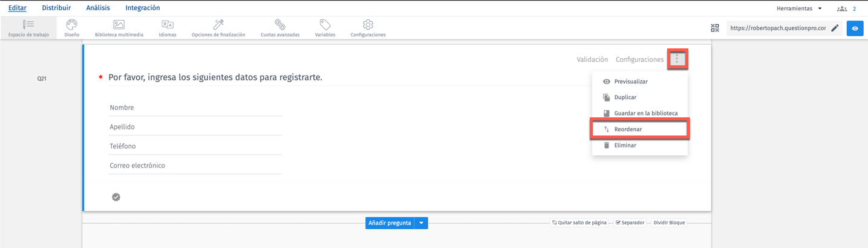Select the Q21 question label
Screen dimensions: 868x248
(42, 79)
